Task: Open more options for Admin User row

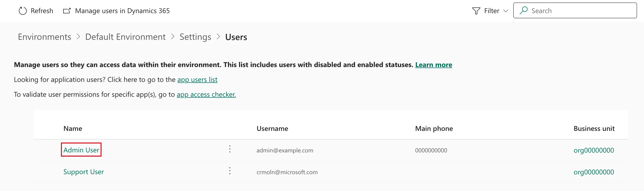Action: pos(230,149)
